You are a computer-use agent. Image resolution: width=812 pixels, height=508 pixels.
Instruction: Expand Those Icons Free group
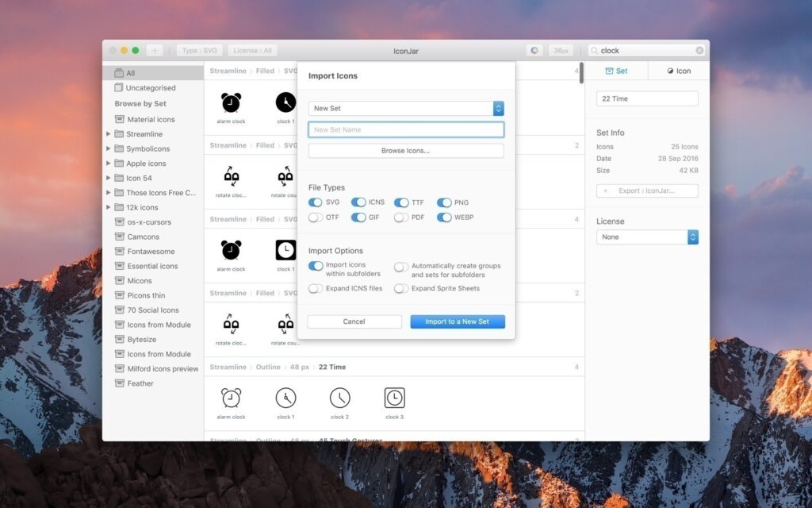[108, 192]
